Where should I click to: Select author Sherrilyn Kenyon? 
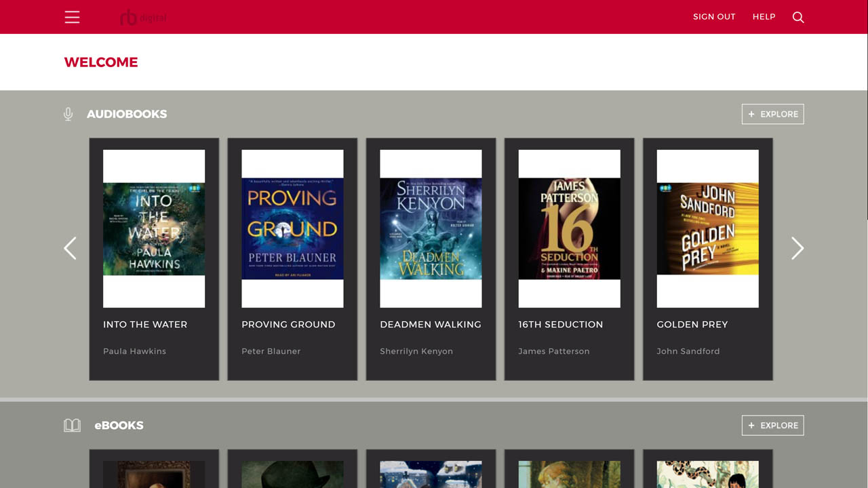416,351
